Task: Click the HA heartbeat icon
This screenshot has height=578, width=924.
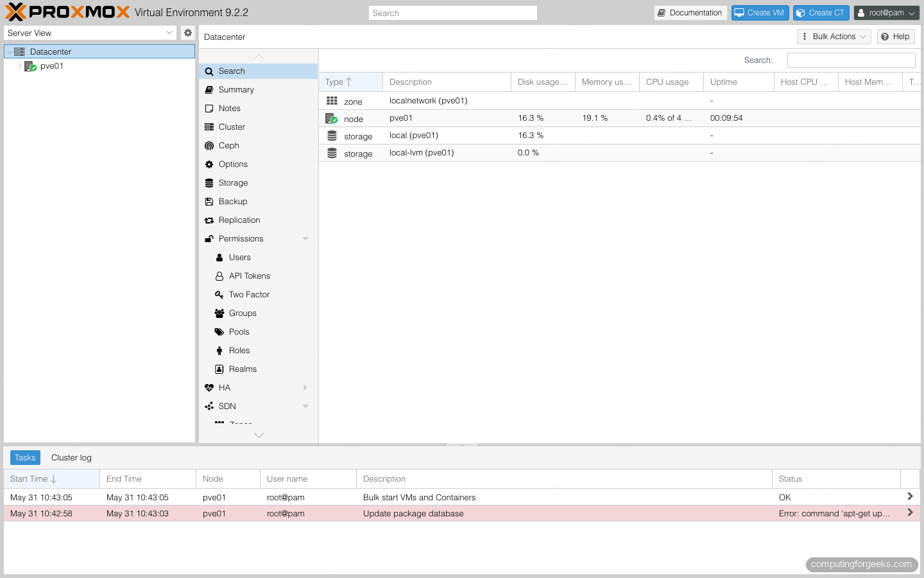Action: tap(209, 388)
